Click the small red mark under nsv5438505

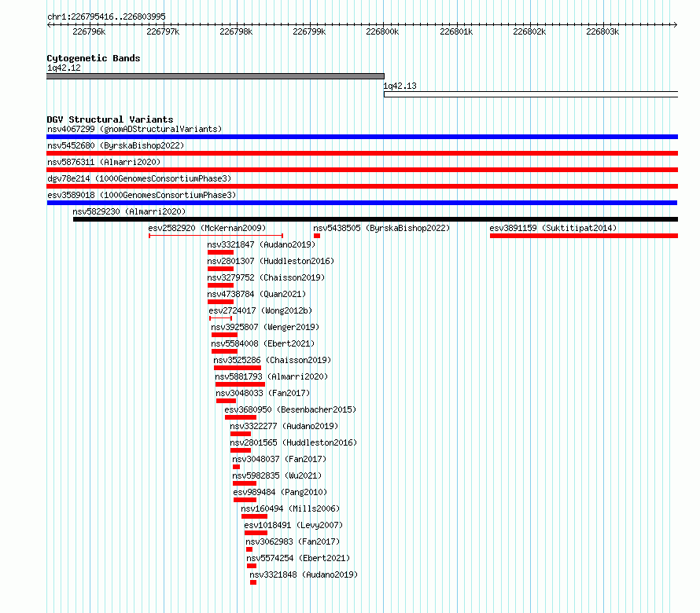(x=317, y=236)
